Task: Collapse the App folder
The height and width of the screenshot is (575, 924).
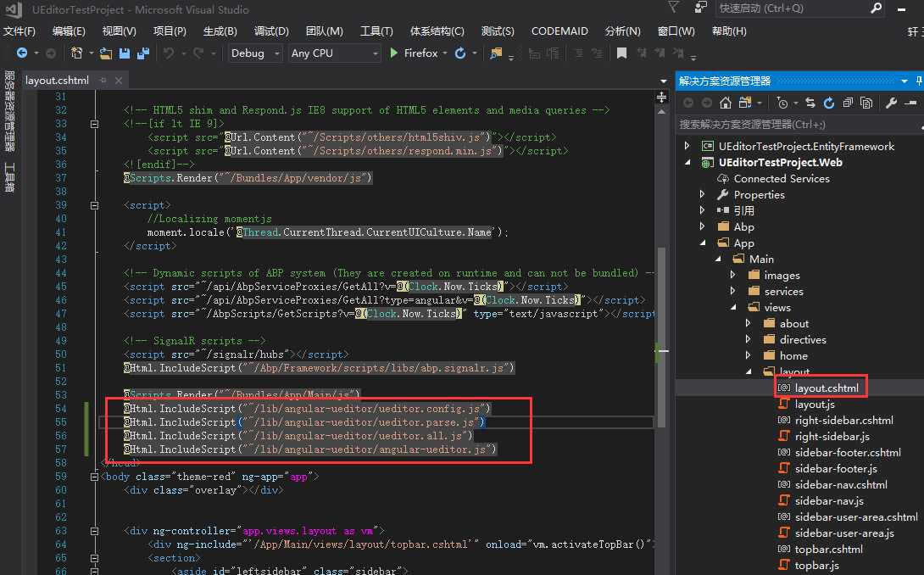Action: 703,243
